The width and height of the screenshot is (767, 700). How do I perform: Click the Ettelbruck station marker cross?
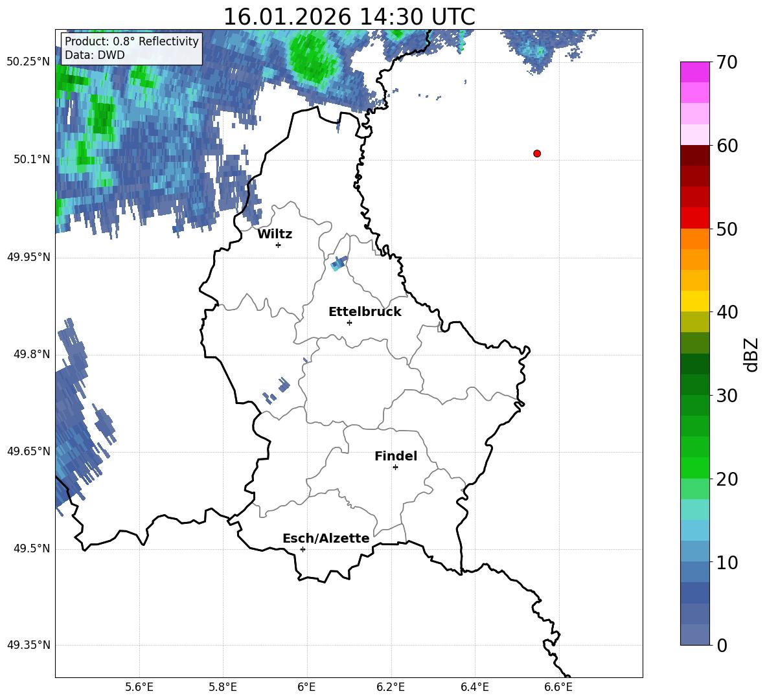pyautogui.click(x=349, y=322)
